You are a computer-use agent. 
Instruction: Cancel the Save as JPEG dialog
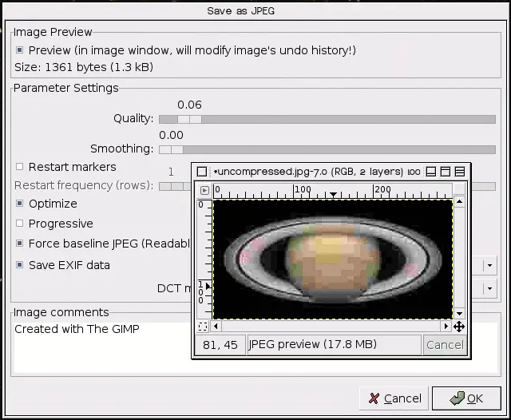(394, 398)
